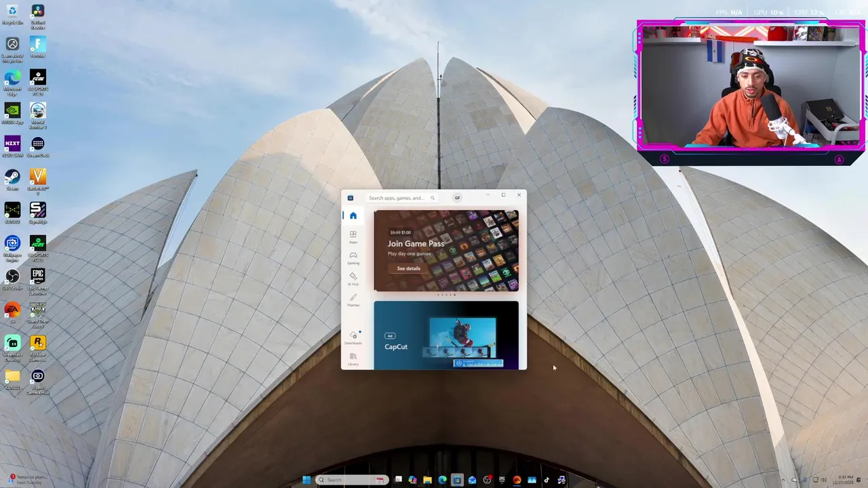
Task: Select Elgato Camera Hub shortcut
Action: 38,381
